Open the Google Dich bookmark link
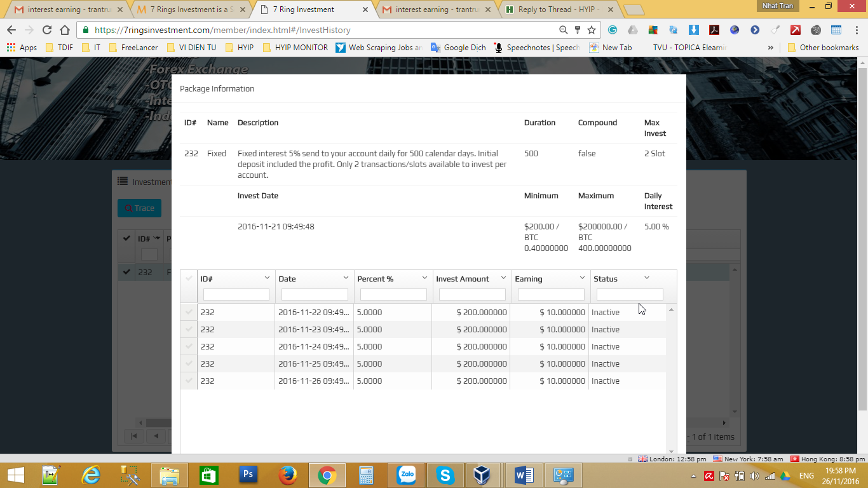 (x=459, y=48)
